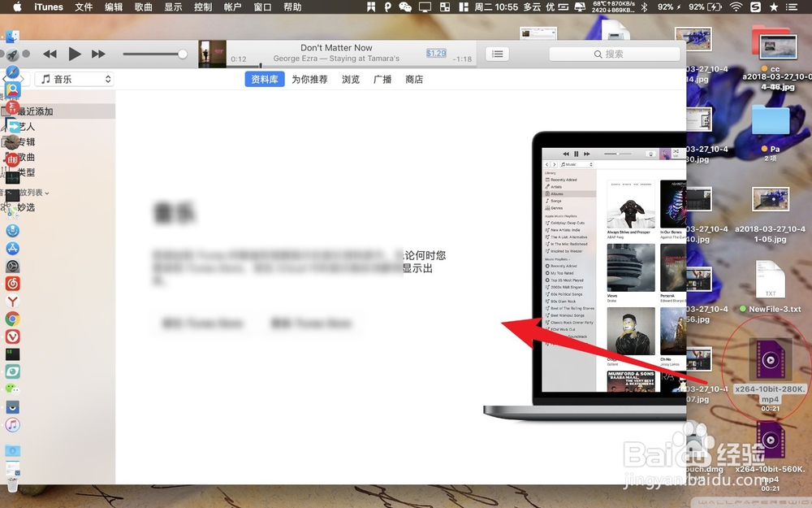Open Downloads folder in the Dock

[x=12, y=450]
